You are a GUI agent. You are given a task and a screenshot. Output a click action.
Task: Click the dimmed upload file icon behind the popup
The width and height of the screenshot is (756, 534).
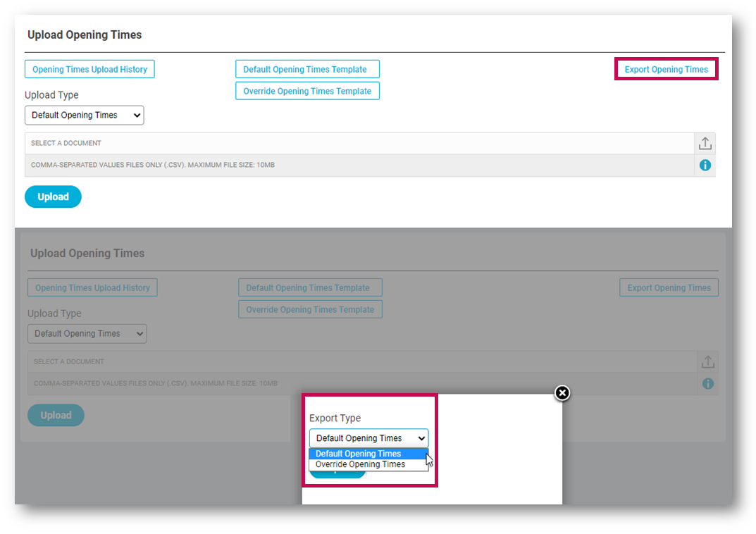(x=707, y=362)
